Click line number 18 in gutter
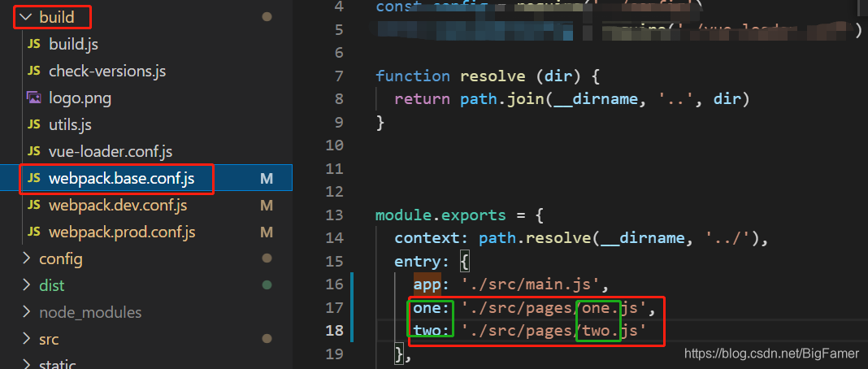This screenshot has width=868, height=369. (332, 331)
